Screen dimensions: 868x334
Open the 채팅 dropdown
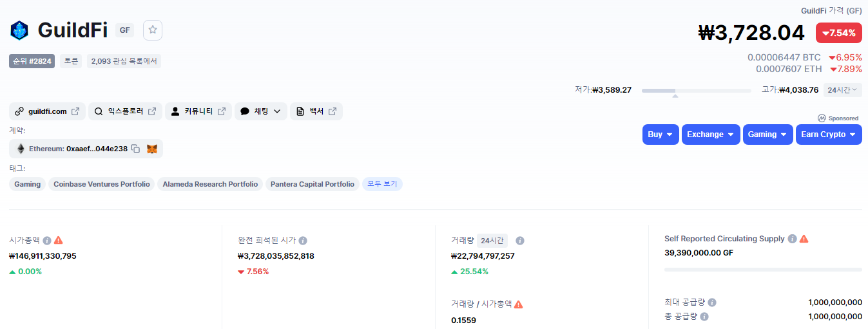point(261,111)
